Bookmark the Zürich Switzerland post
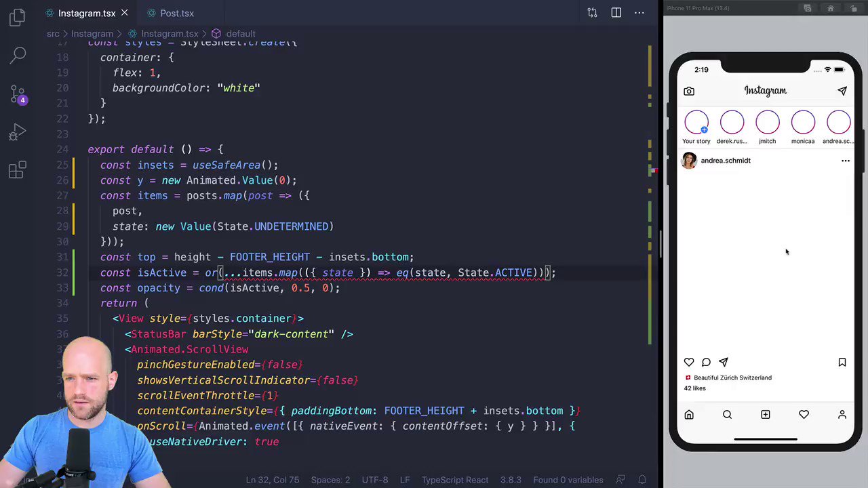The width and height of the screenshot is (868, 488). point(842,362)
